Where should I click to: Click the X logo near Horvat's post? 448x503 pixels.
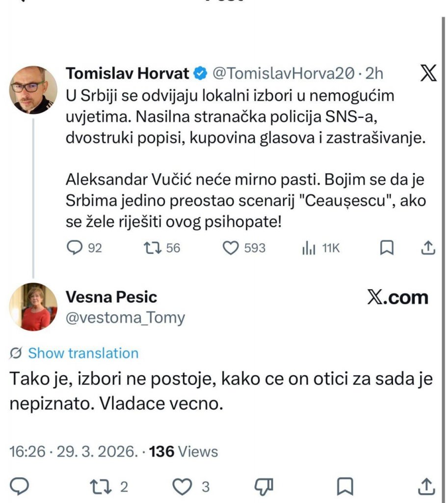click(x=429, y=73)
